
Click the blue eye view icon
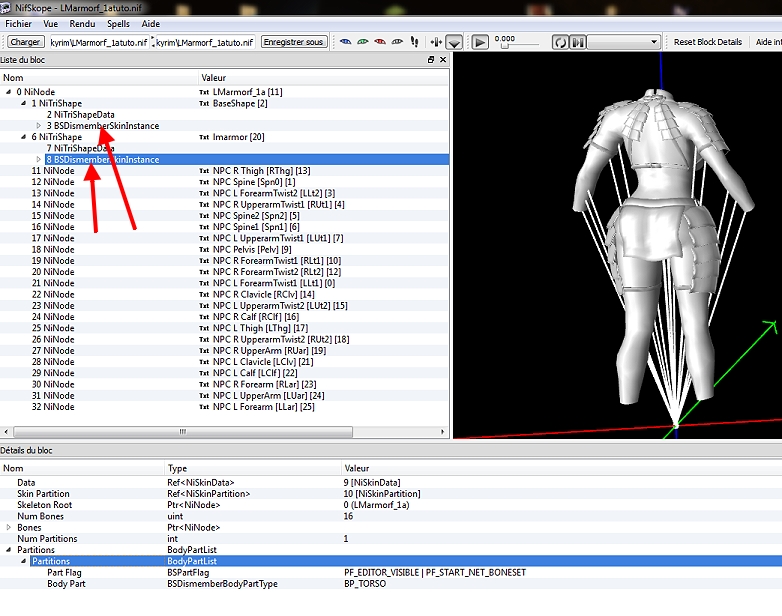click(345, 42)
